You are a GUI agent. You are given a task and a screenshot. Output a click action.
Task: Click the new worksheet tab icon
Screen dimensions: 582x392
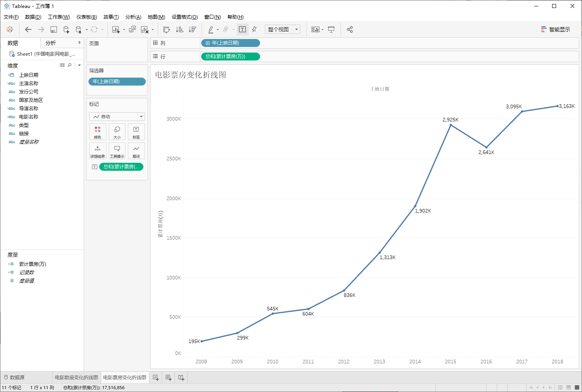[x=156, y=377]
